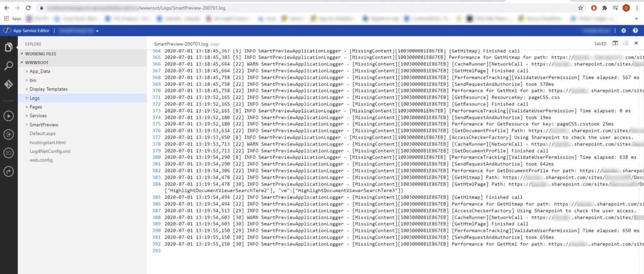The image size is (644, 274).
Task: Bookmark this page with the star icon
Action: 580,8
